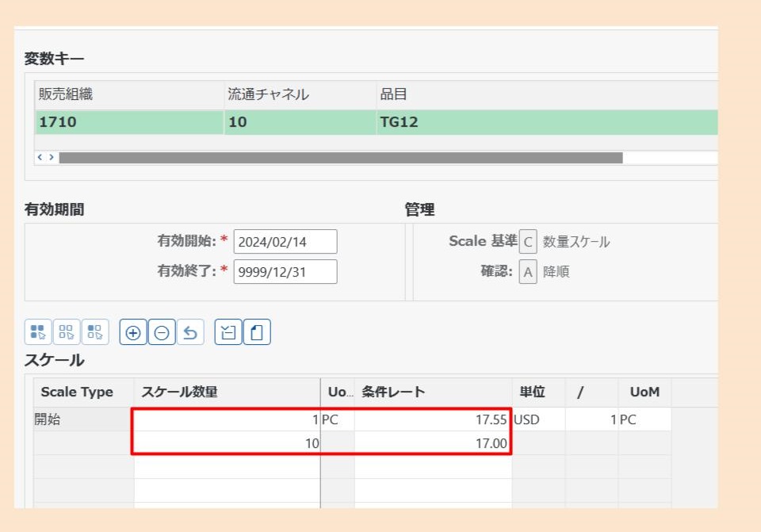
Task: Click the left scroll arrow under the table
Action: [41, 157]
